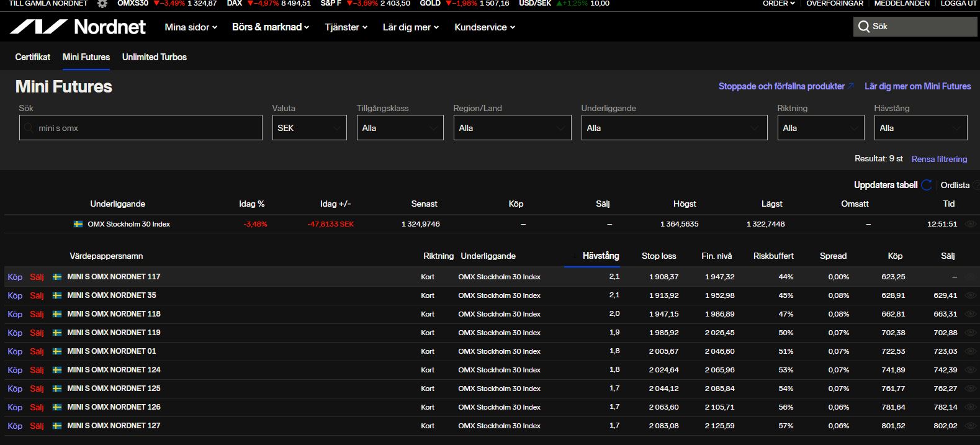The image size is (980, 445).
Task: Toggle eye icon on MINI S OMX NORDNET 127 row
Action: coord(971,426)
